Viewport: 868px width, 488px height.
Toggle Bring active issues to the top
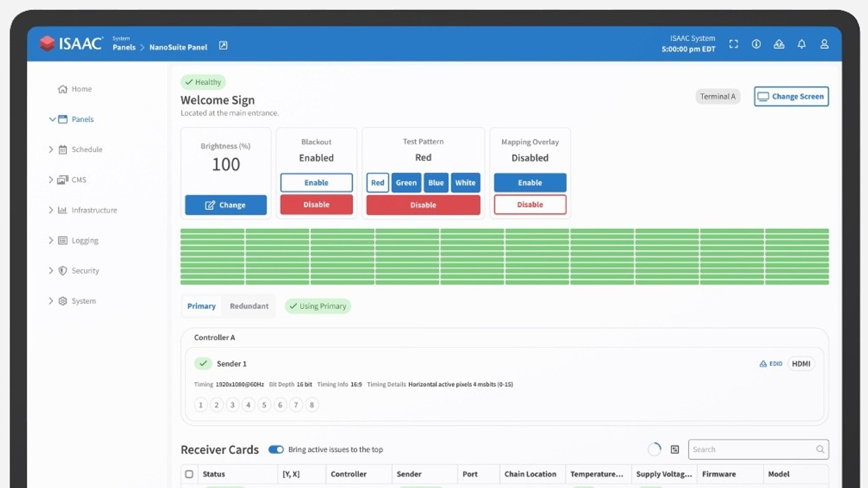276,450
